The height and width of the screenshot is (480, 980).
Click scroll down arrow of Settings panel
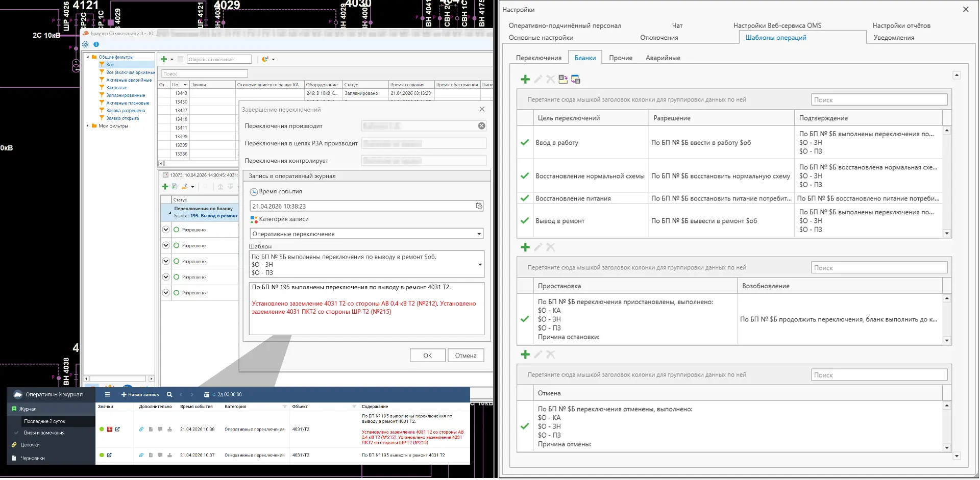click(957, 456)
